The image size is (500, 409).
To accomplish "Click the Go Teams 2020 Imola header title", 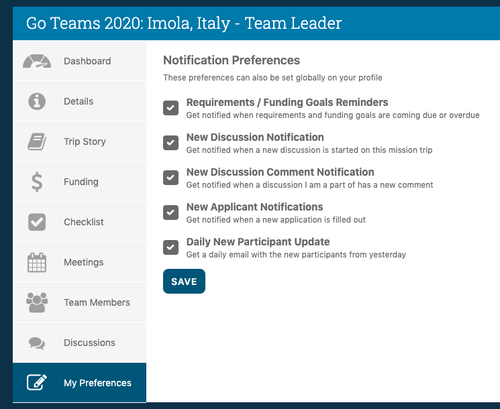I will coord(184,23).
